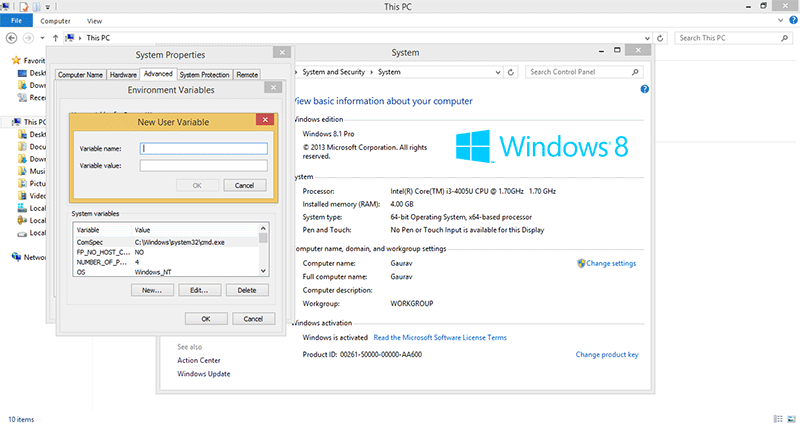Screen dimensions: 800x426
Task: Open the Windows Update link
Action: point(204,374)
